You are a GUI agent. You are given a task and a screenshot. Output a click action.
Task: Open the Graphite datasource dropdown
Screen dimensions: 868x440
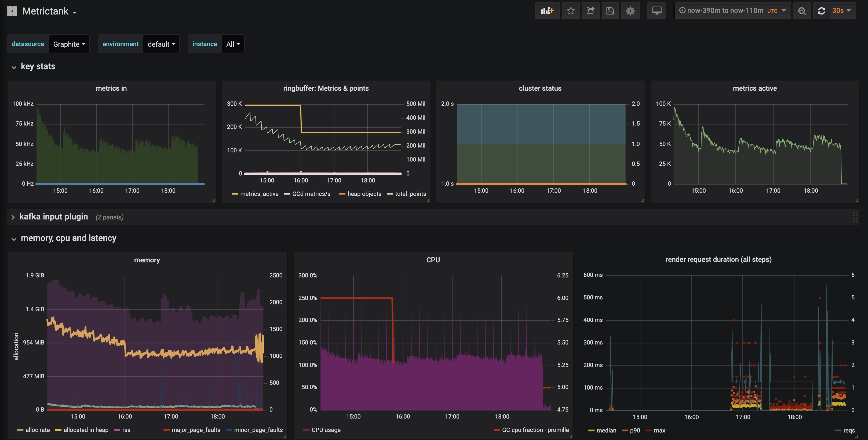(69, 44)
